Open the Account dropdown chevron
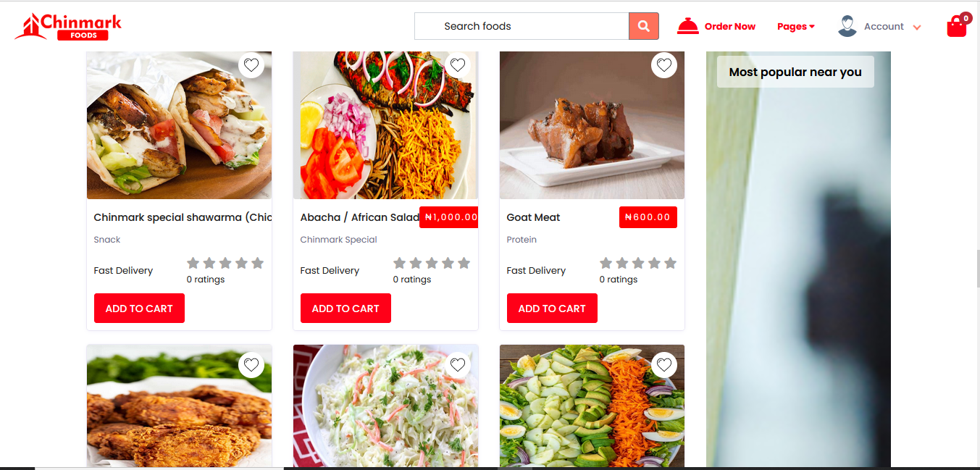This screenshot has height=470, width=980. coord(917,28)
